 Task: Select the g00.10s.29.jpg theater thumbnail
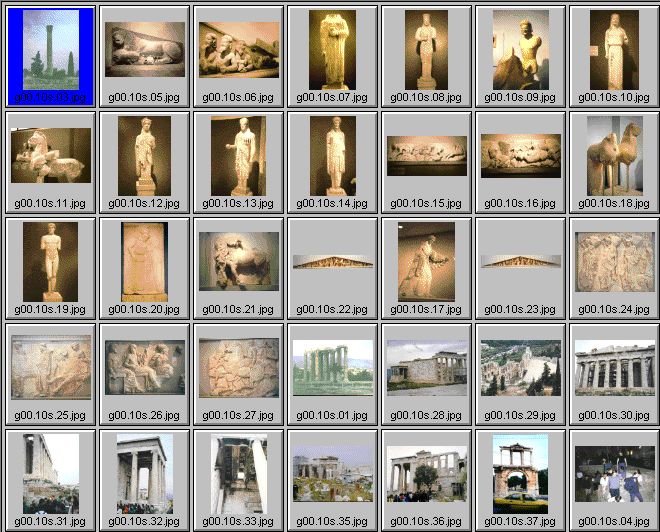[x=520, y=367]
